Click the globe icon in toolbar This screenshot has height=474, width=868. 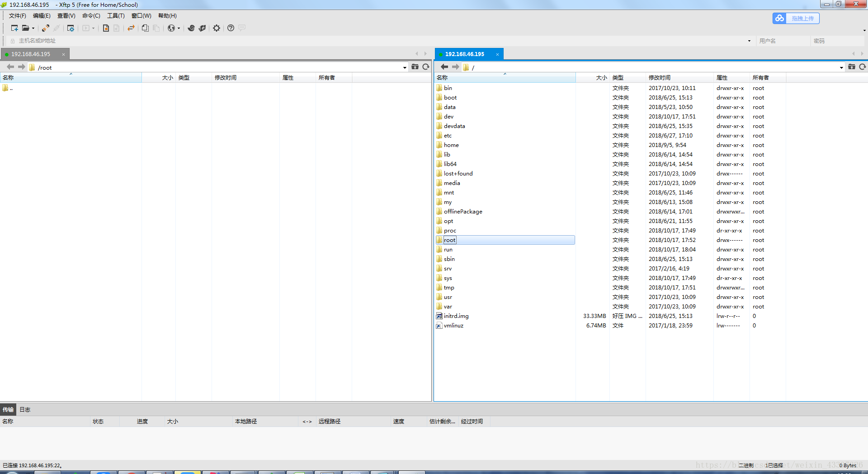171,28
